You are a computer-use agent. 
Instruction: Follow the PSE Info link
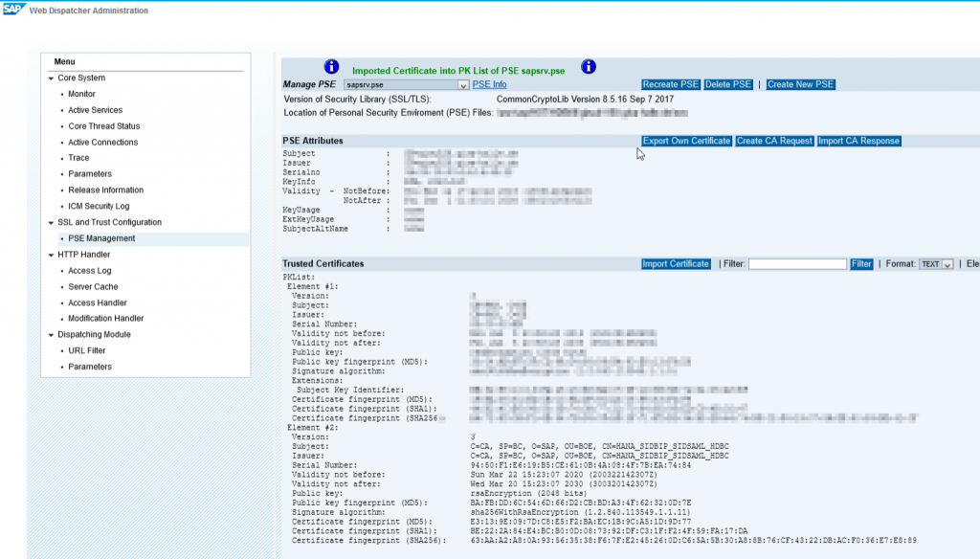(x=489, y=84)
